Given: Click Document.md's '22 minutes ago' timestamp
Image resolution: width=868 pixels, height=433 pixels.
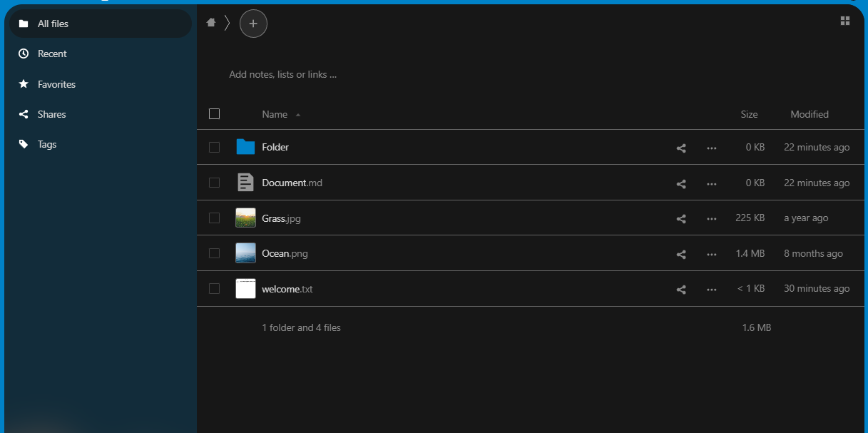Looking at the screenshot, I should 817,183.
